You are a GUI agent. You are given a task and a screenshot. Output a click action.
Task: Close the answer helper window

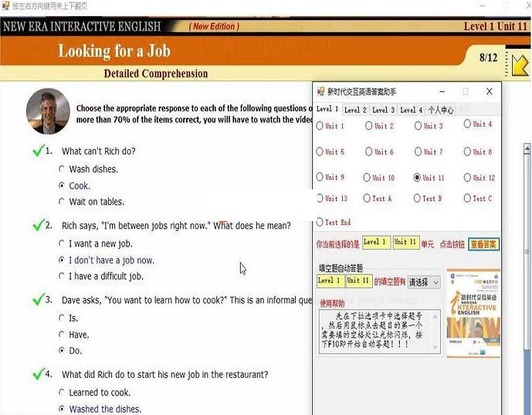click(489, 91)
